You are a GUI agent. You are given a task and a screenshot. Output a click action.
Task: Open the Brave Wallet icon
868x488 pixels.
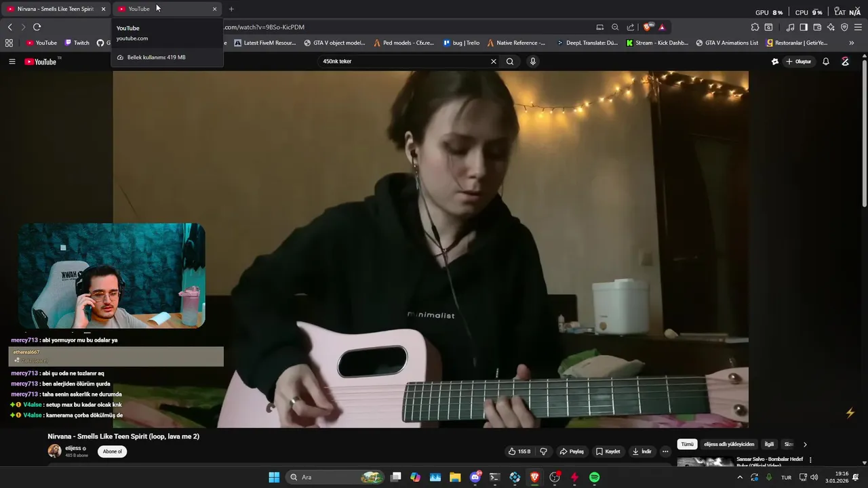(x=817, y=27)
